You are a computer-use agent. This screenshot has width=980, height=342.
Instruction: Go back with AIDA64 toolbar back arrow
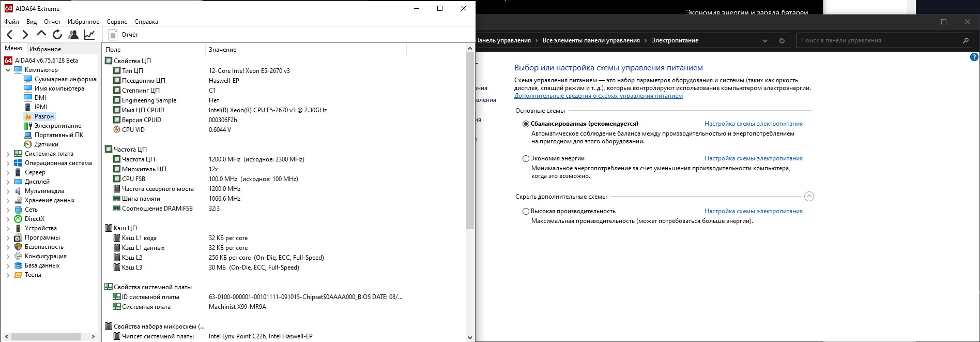pyautogui.click(x=10, y=35)
